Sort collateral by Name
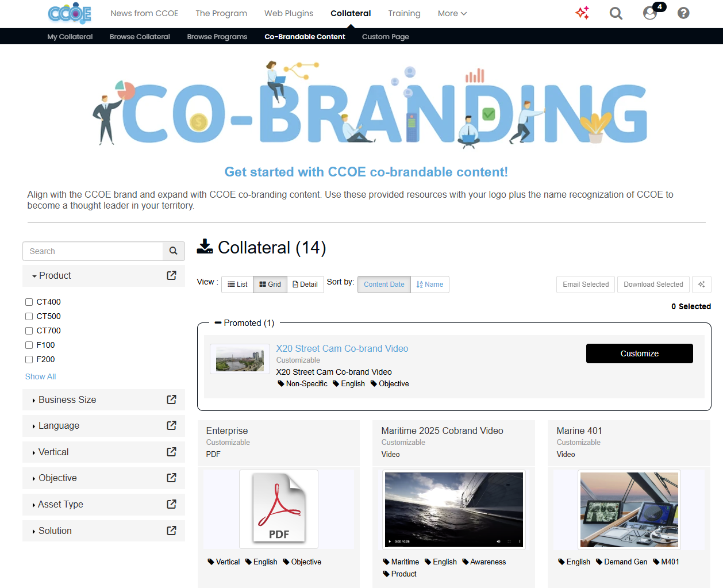 pyautogui.click(x=430, y=285)
